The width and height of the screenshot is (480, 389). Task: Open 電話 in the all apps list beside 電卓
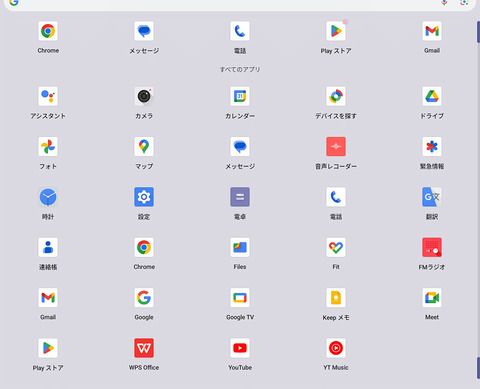click(336, 197)
